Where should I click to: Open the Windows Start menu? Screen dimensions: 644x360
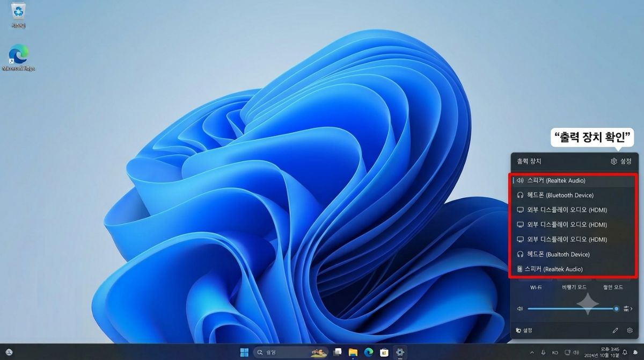(244, 352)
